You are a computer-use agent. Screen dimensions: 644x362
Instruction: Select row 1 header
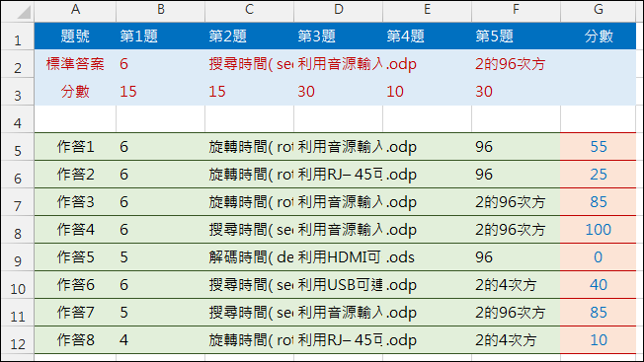[x=18, y=36]
